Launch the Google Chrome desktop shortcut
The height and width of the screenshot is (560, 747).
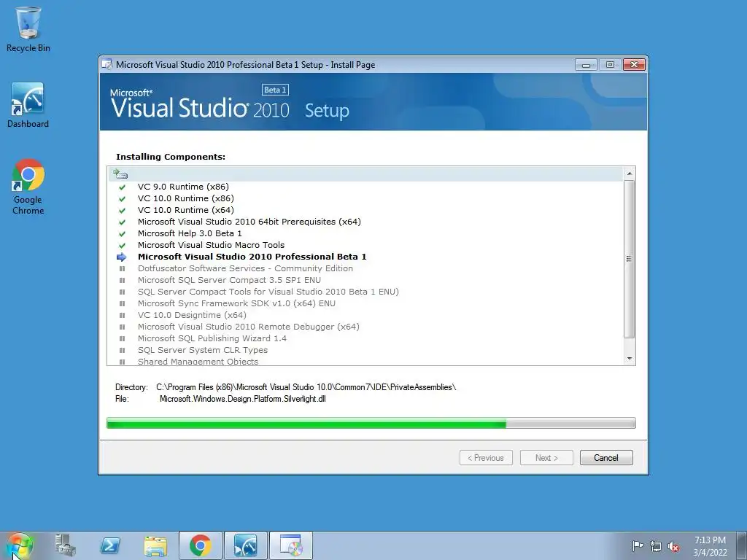tap(28, 187)
